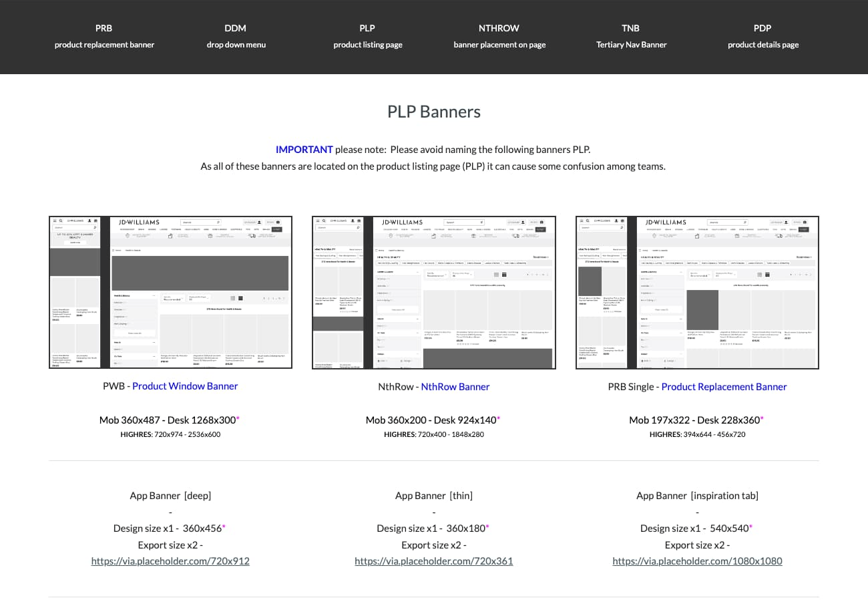Click NTHROW banner placement nav item
The width and height of the screenshot is (868, 604).
pos(499,37)
